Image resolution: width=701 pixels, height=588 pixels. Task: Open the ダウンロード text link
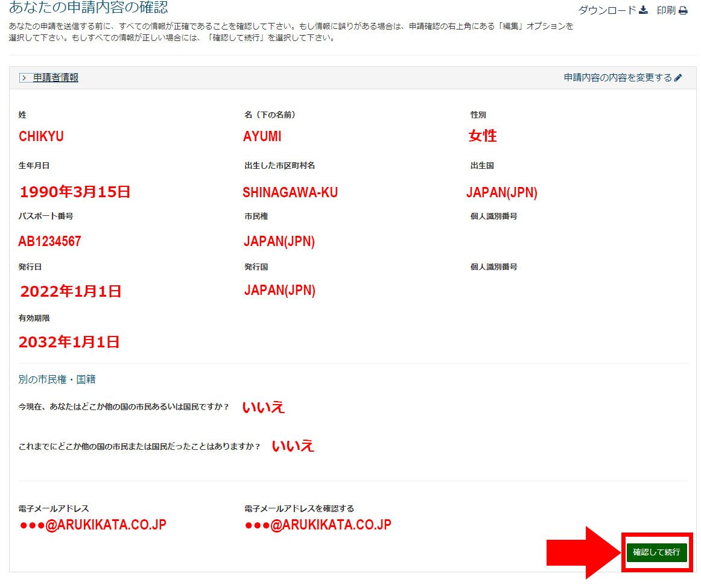[x=607, y=10]
